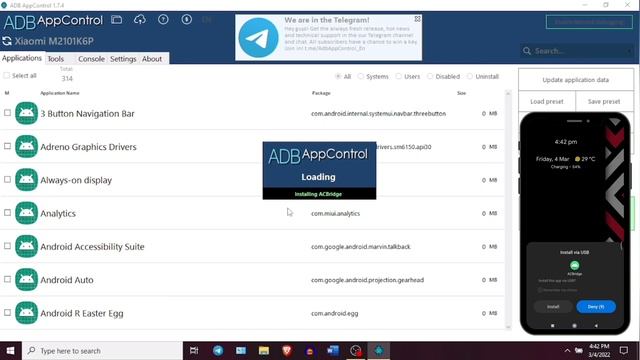Tap Install on the phone dialog
Viewport: 640px width, 360px height.
point(553,307)
